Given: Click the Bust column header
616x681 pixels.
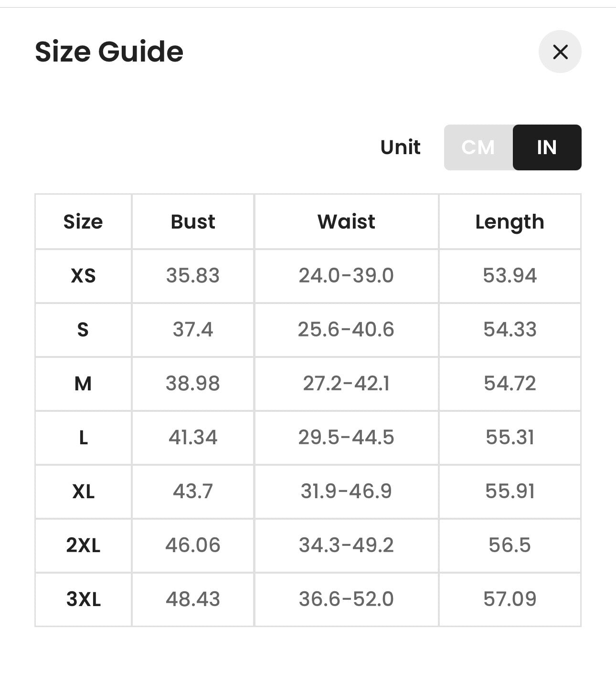Looking at the screenshot, I should tap(193, 222).
